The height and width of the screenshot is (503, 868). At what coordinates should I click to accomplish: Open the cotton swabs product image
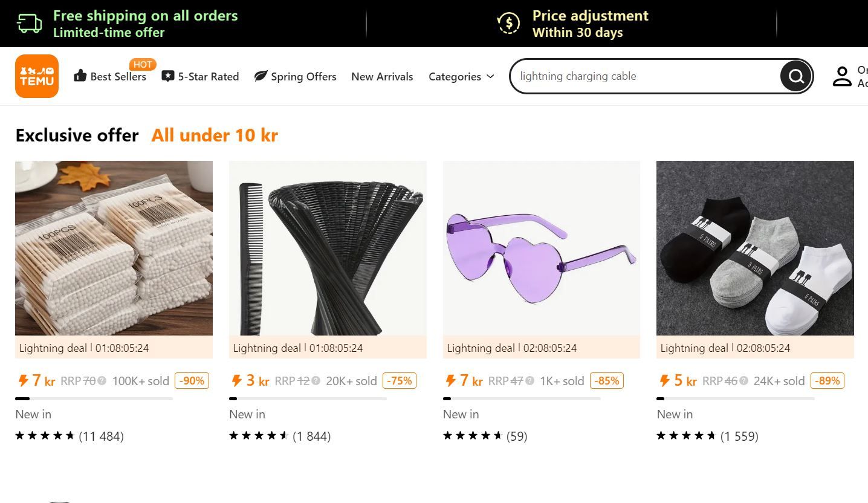(x=114, y=248)
